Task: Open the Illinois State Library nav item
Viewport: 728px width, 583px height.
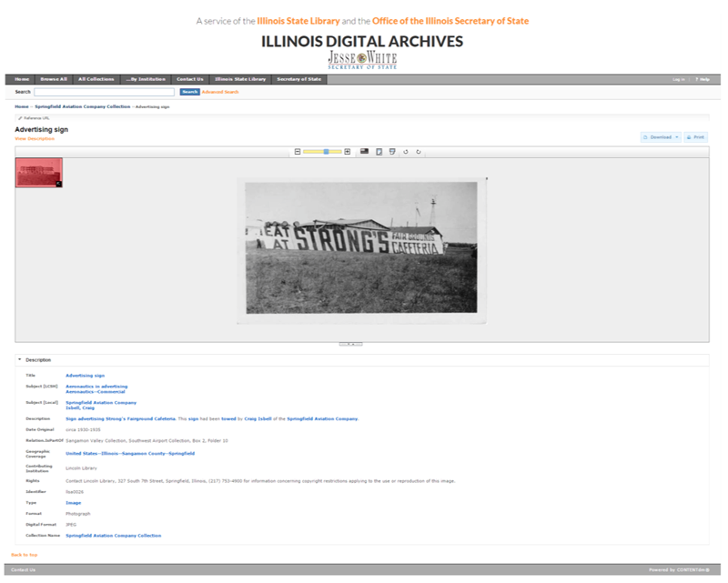Action: click(240, 79)
